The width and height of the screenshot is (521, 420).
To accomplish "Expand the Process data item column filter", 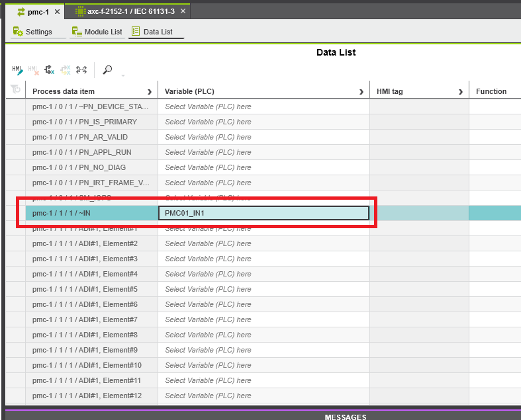I will 150,92.
